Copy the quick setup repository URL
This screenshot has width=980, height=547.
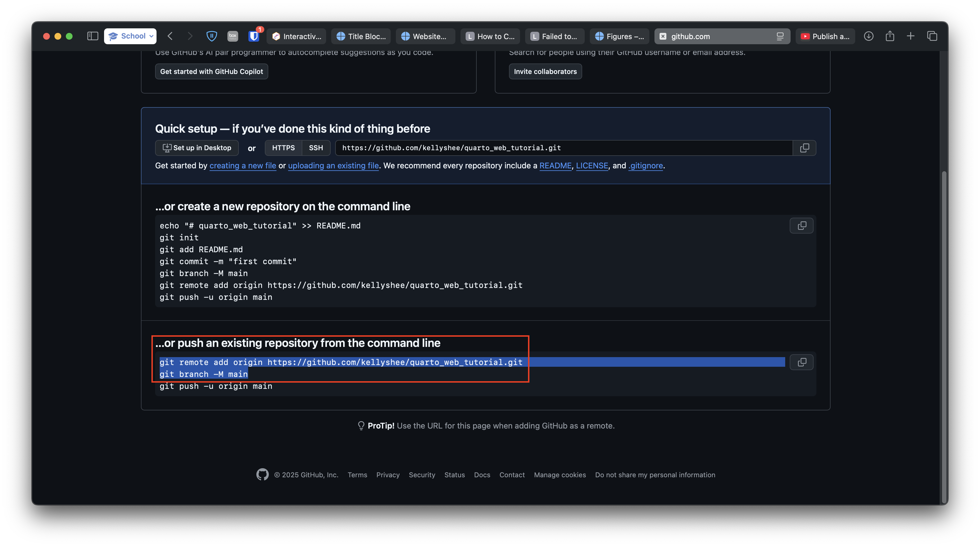tap(804, 148)
